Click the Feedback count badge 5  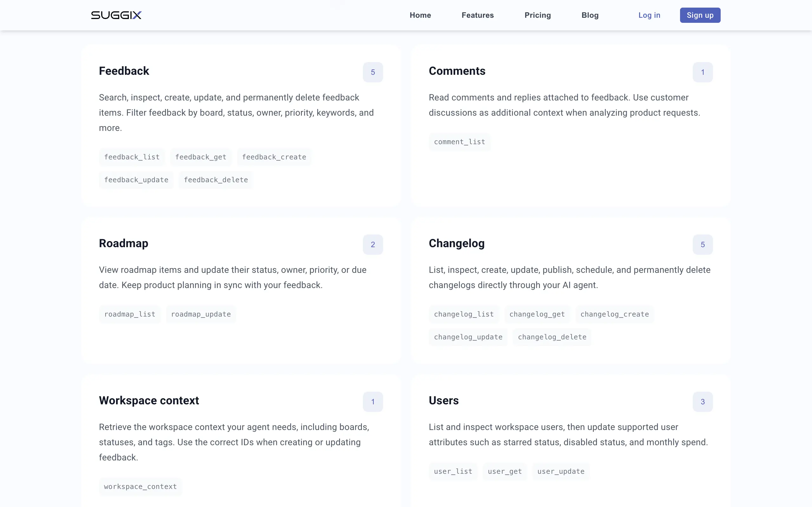coord(373,72)
